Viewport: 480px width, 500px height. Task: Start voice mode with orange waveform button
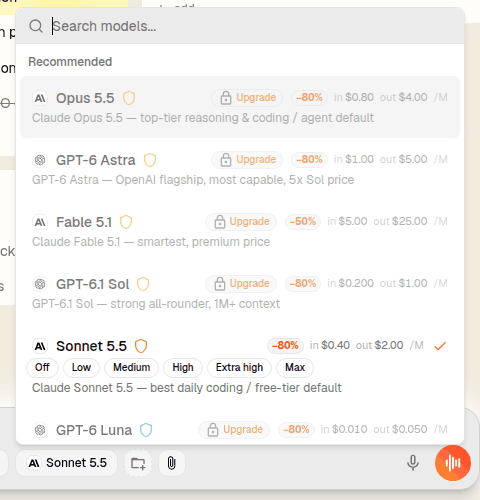[453, 463]
